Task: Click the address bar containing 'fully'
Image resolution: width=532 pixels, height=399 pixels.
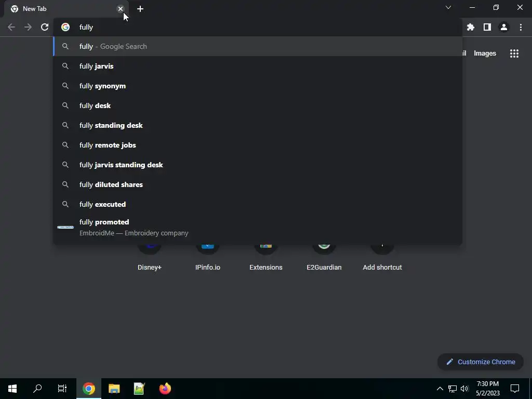Action: pos(258,27)
